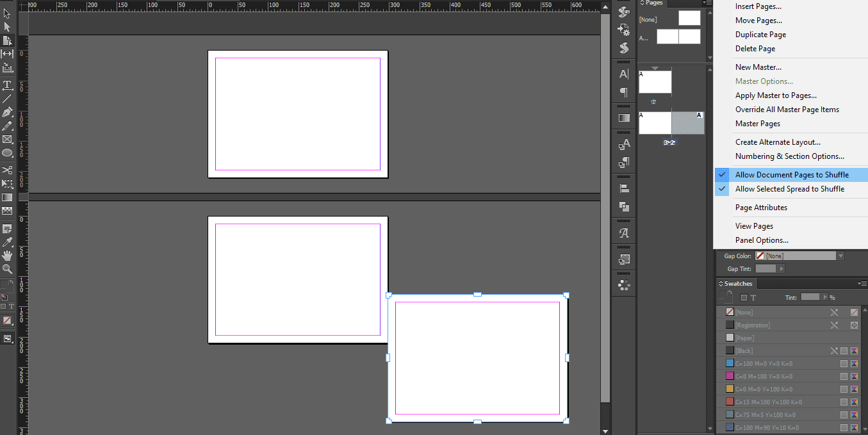
Task: Open the Pages panel flyout menu
Action: (707, 3)
